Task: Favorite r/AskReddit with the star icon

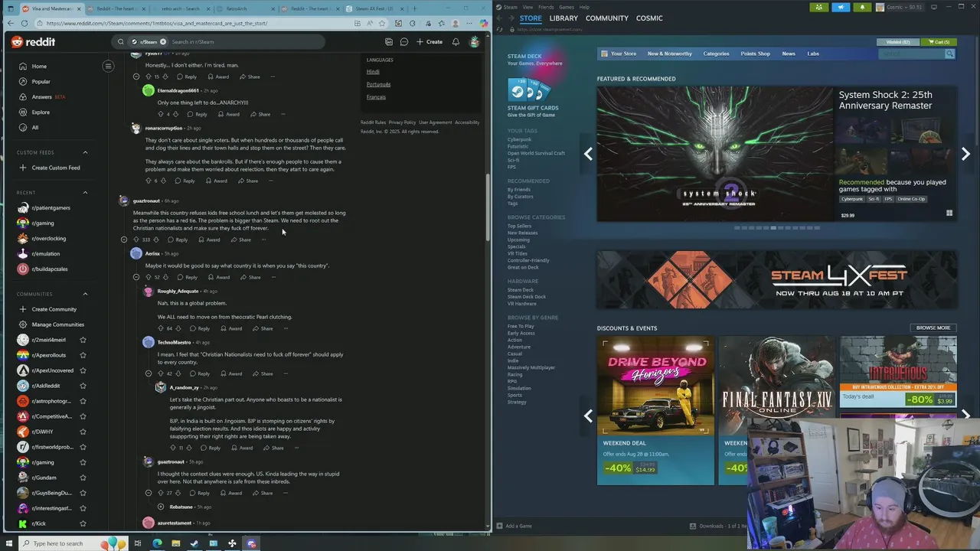Action: [x=83, y=386]
